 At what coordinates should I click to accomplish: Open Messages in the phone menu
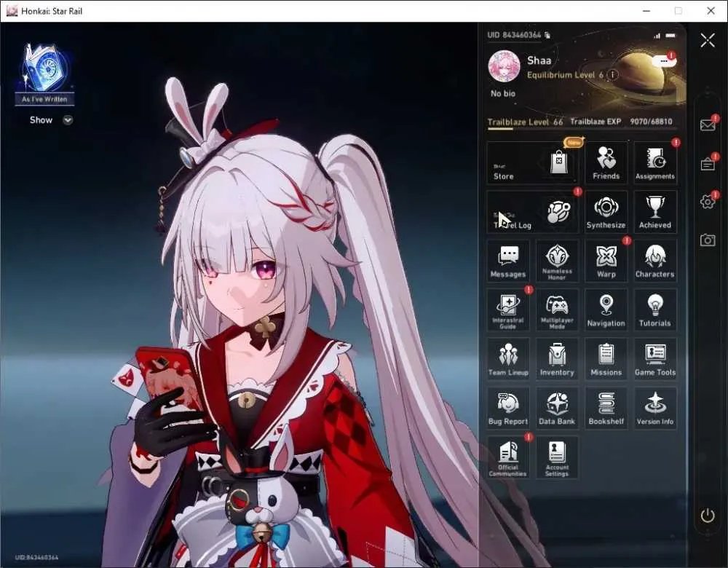click(x=508, y=261)
